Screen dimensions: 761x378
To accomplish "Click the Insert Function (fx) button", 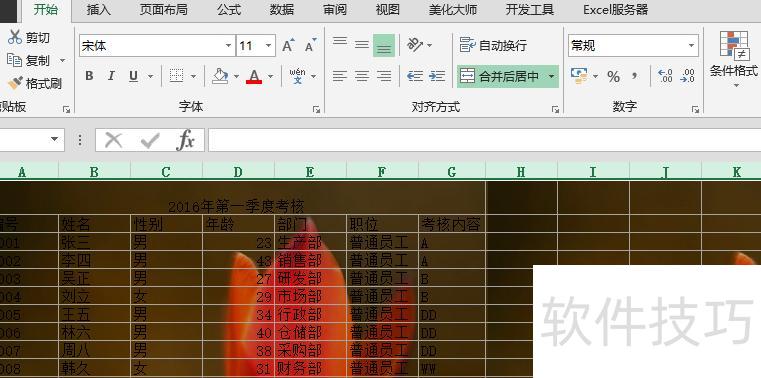I will 185,140.
